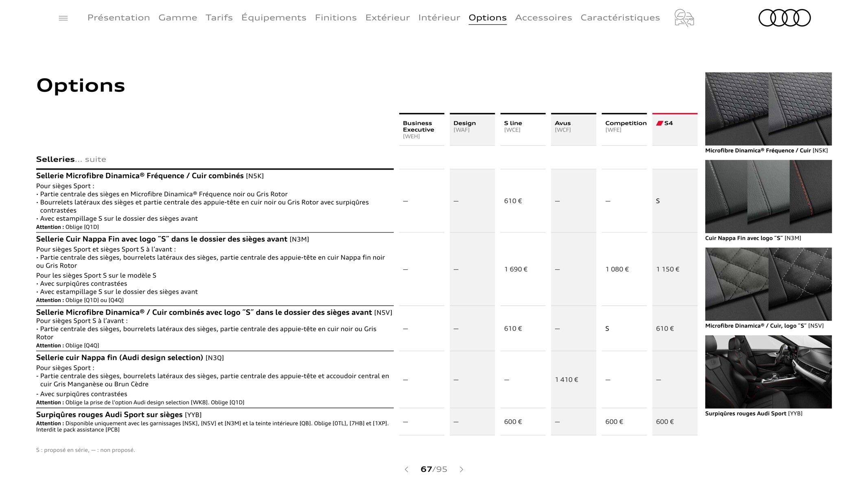Viewport: 868px width, 488px height.
Task: Click the 1 690 € S line price
Action: [x=516, y=269]
